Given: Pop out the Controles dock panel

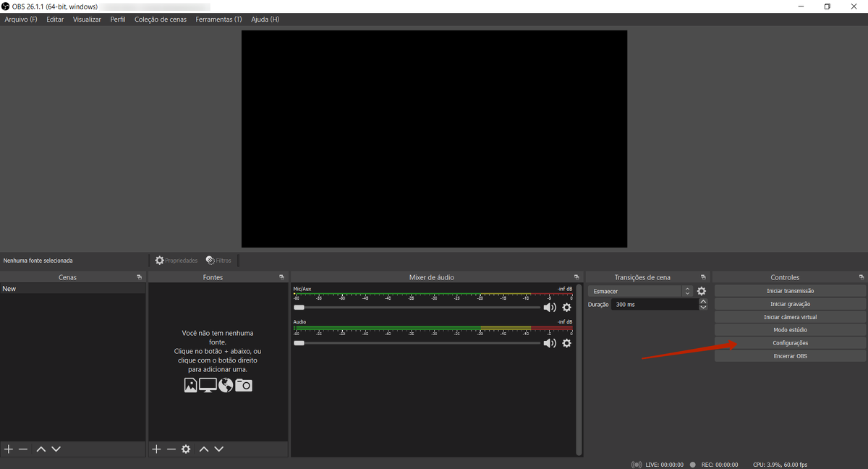Looking at the screenshot, I should pyautogui.click(x=861, y=277).
